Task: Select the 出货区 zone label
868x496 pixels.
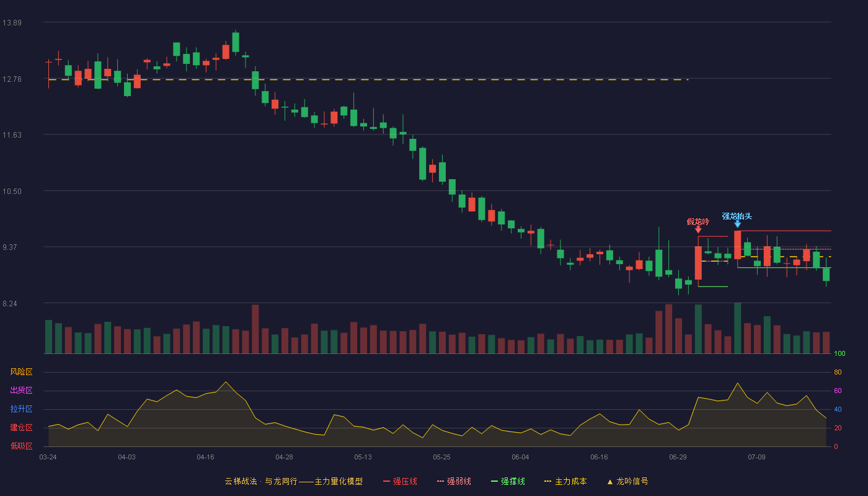Action: point(21,391)
